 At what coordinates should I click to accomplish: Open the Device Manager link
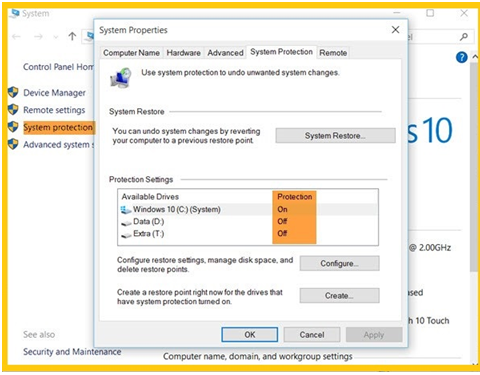click(54, 93)
